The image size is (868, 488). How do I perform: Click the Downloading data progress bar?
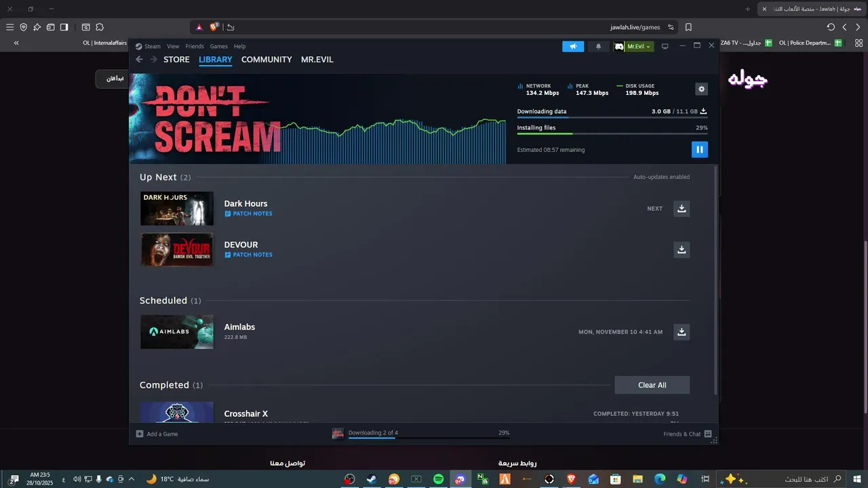[x=612, y=118]
